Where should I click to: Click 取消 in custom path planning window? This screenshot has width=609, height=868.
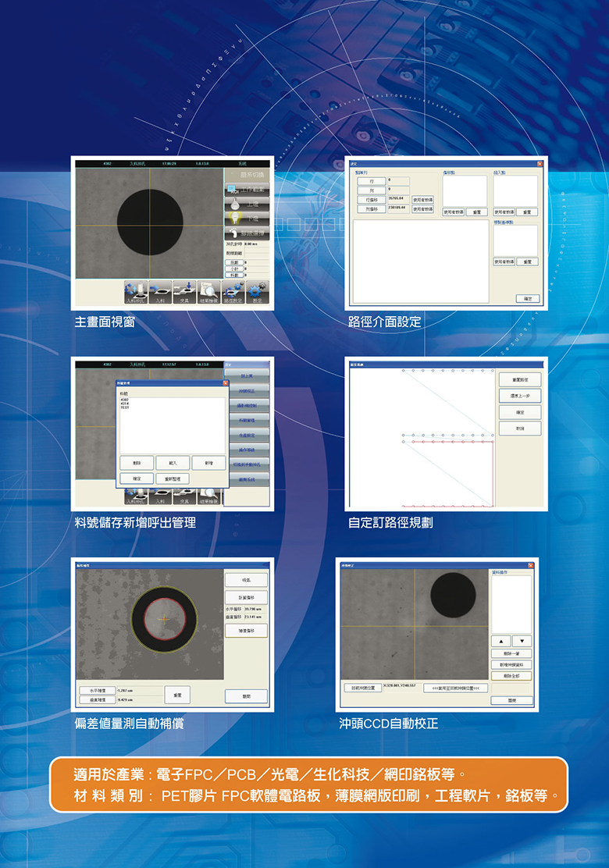(x=521, y=429)
